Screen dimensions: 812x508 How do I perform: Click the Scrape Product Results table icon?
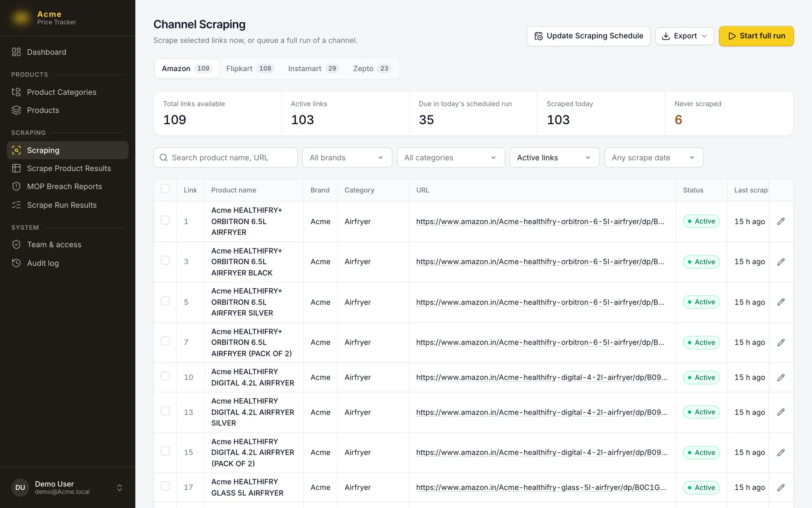16,168
